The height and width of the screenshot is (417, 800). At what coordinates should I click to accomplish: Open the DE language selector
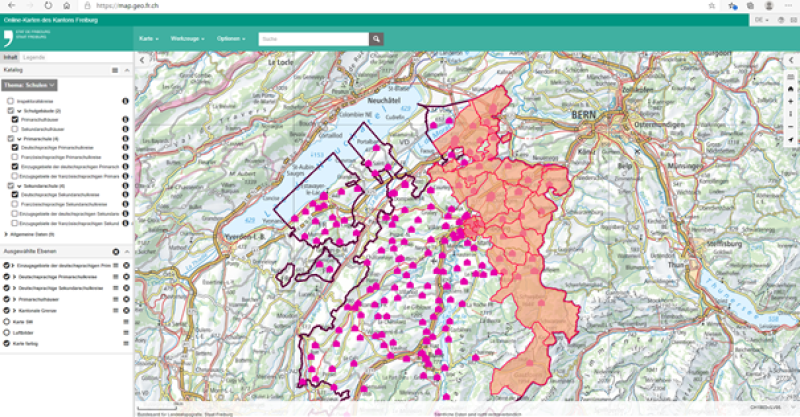(x=762, y=19)
